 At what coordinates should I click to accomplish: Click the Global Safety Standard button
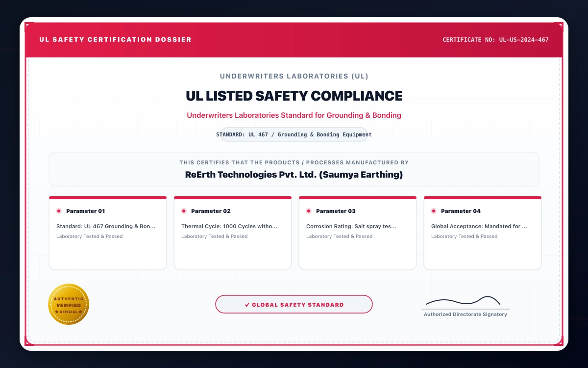tap(294, 304)
